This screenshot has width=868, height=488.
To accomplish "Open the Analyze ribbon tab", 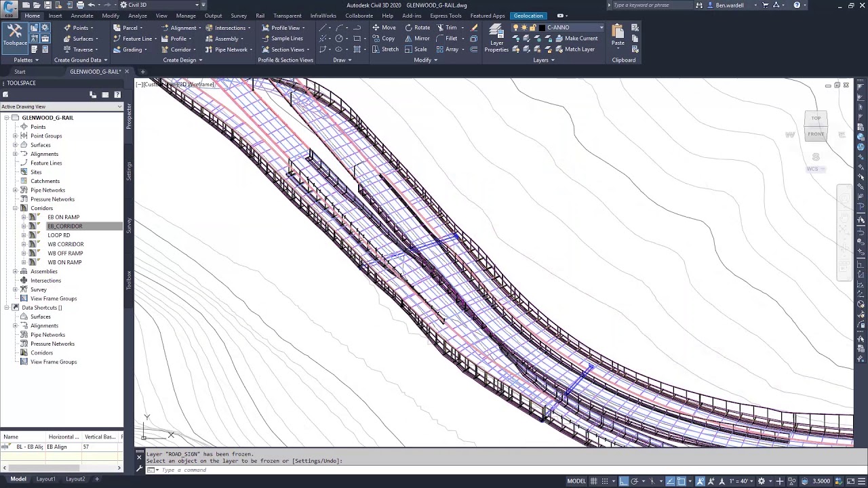I will (138, 16).
